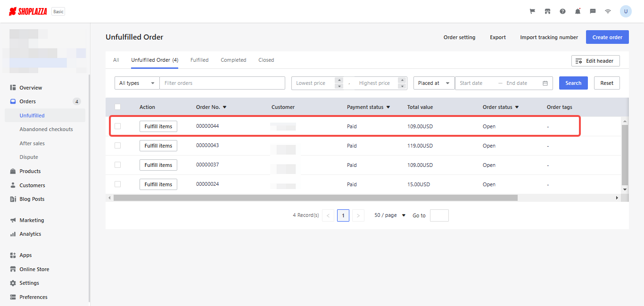Click the flag icon in top bar

(x=532, y=11)
